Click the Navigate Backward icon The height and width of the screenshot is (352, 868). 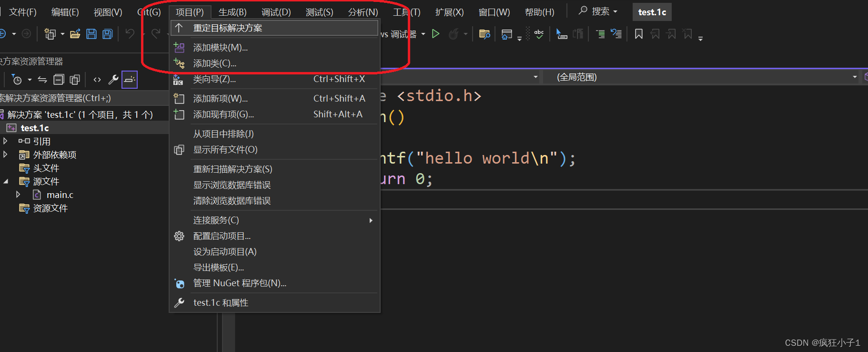[x=2, y=33]
